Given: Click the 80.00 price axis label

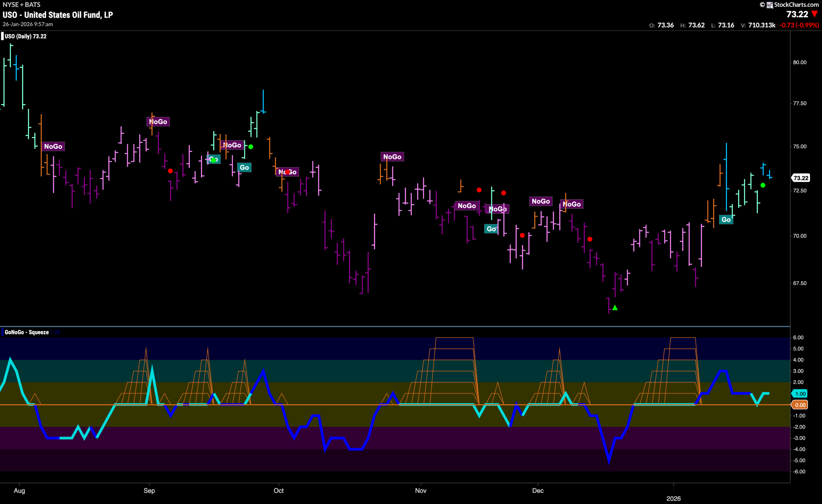Looking at the screenshot, I should click(800, 62).
